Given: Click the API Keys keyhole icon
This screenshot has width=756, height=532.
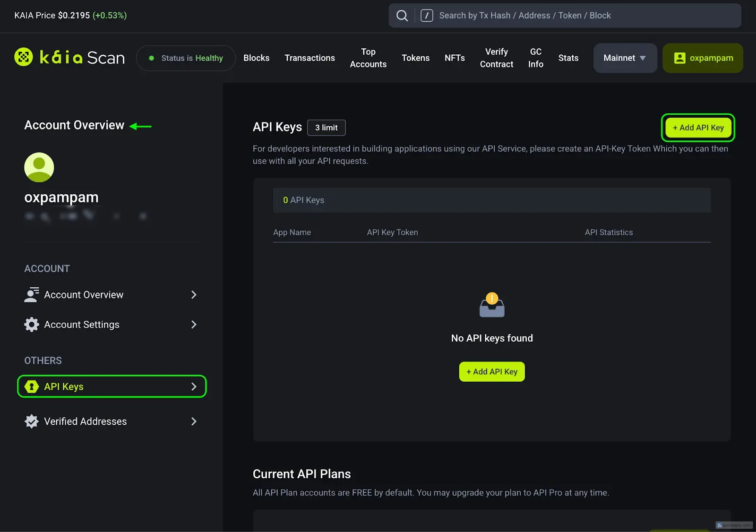Looking at the screenshot, I should tap(31, 386).
